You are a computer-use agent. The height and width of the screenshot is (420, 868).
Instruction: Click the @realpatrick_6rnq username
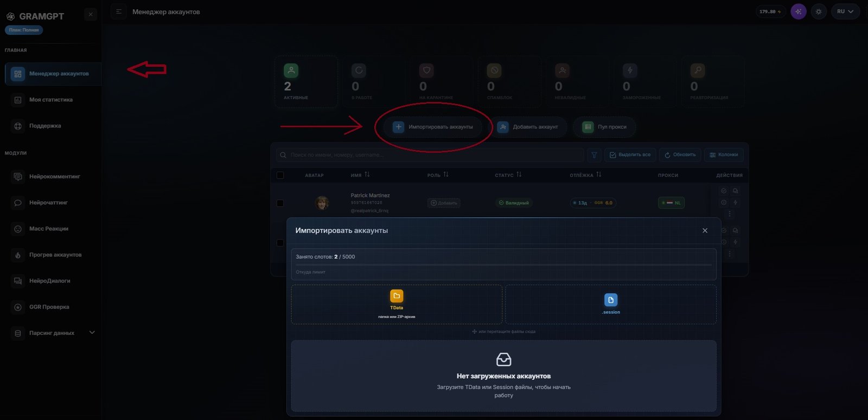(369, 211)
